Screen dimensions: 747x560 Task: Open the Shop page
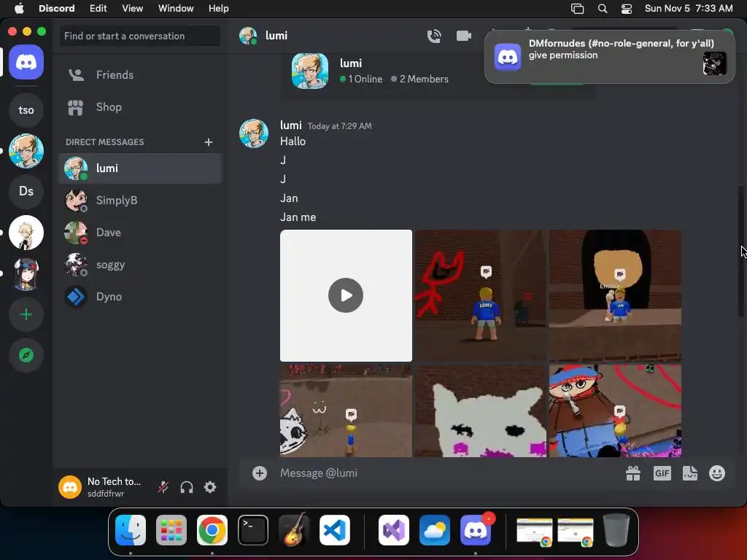pyautogui.click(x=140, y=107)
